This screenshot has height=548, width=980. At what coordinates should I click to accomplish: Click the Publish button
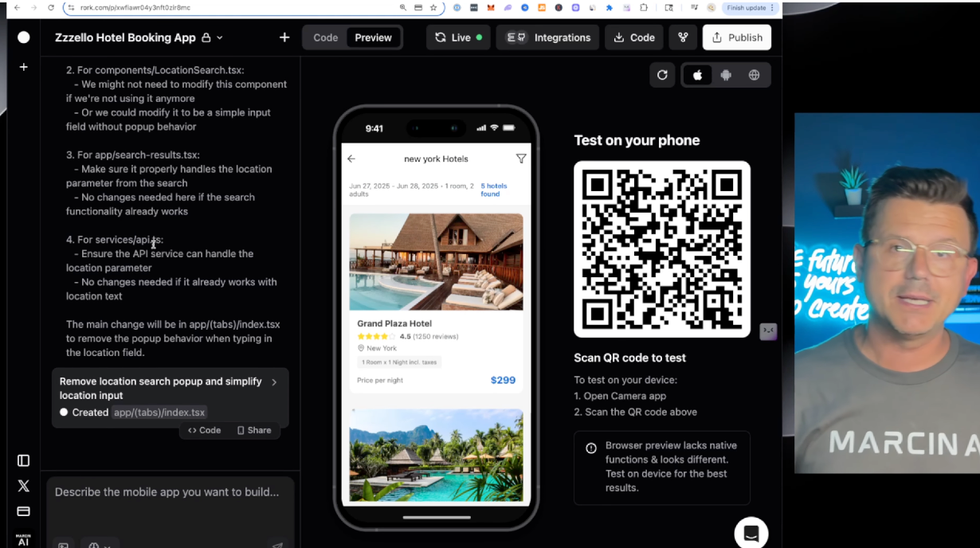tap(736, 37)
